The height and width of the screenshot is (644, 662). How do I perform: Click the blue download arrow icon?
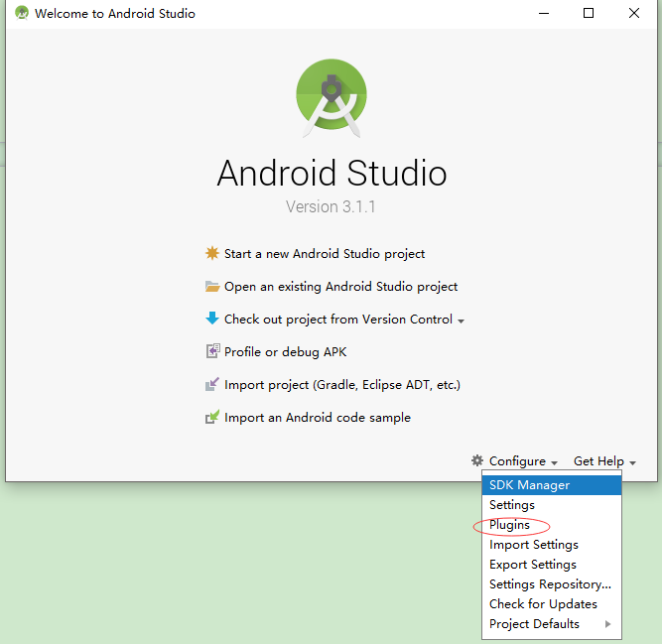click(212, 319)
